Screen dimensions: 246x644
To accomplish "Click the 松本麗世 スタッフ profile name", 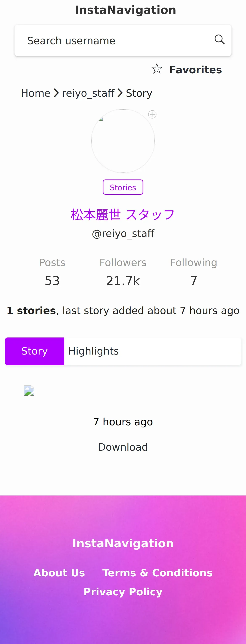I will tap(123, 215).
